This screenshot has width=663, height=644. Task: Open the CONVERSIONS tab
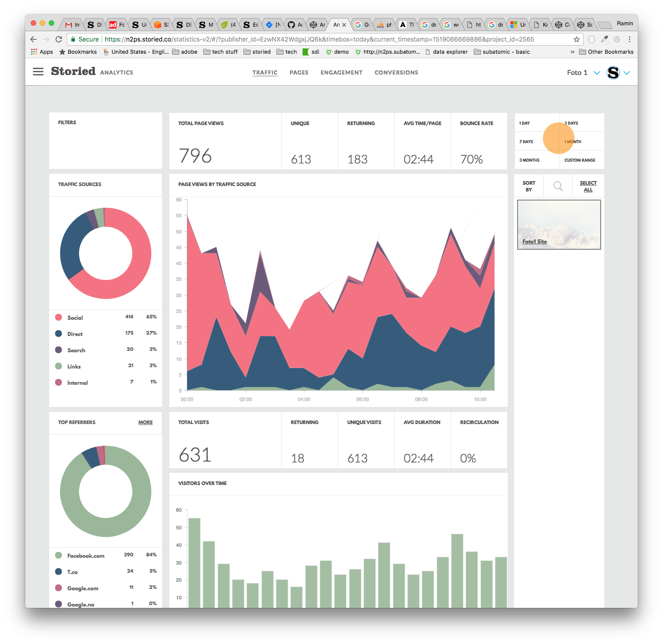396,72
